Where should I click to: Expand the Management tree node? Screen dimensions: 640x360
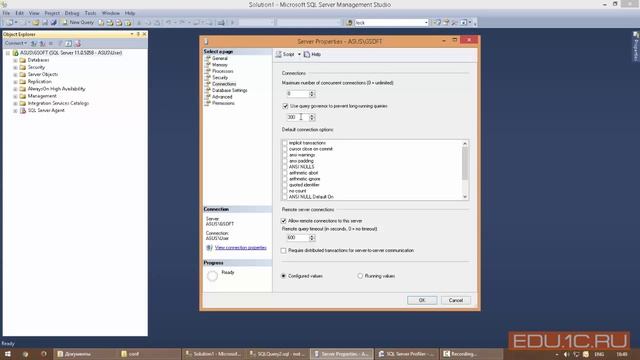pos(15,96)
